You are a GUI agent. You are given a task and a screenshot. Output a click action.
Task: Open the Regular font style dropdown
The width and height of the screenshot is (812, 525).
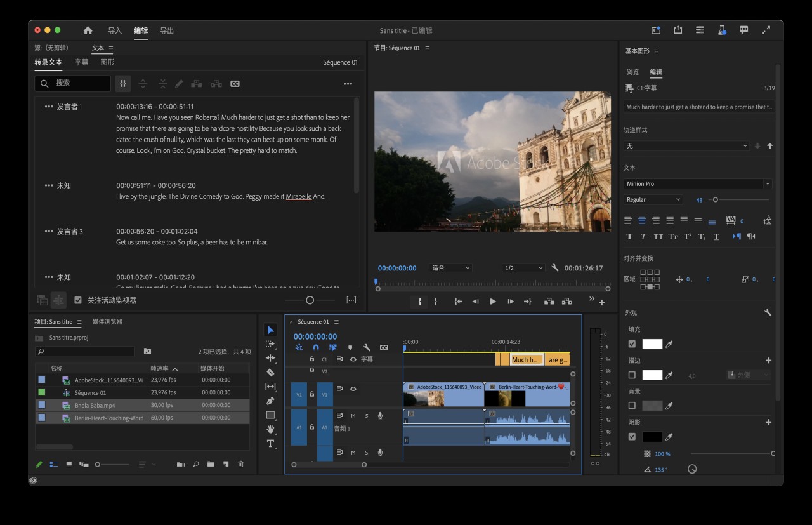tap(653, 199)
